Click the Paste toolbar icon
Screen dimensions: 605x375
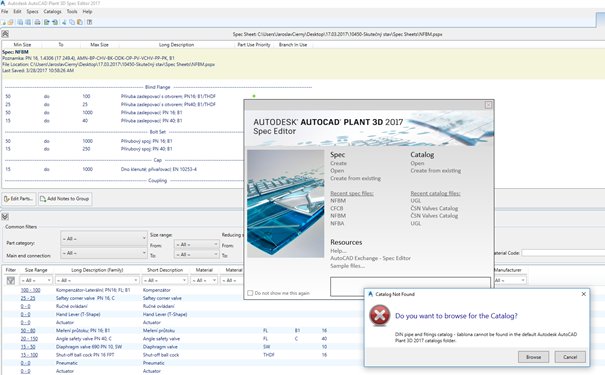[x=79, y=22]
